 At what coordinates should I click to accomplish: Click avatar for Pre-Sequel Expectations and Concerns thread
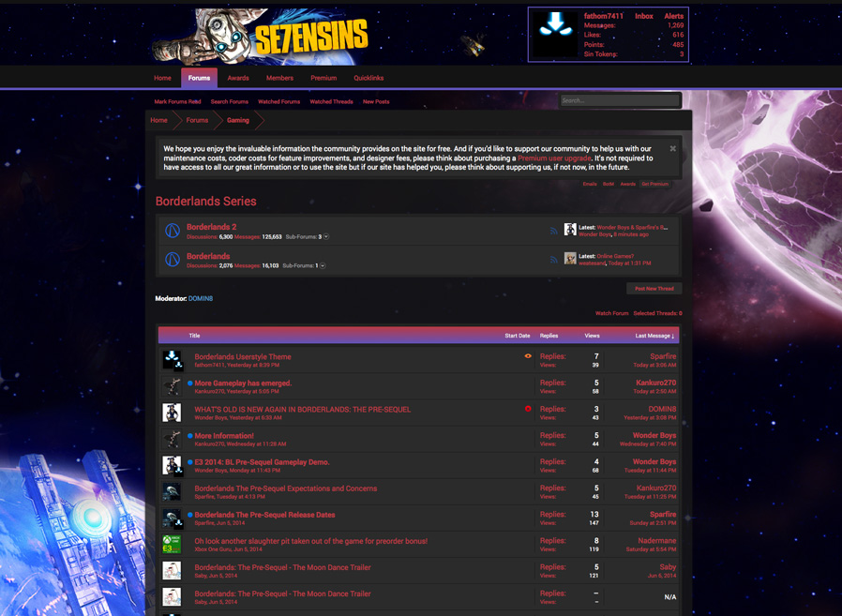click(172, 491)
